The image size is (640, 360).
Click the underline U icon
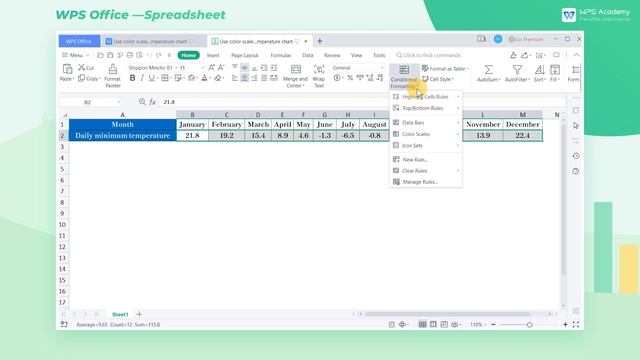pos(151,78)
